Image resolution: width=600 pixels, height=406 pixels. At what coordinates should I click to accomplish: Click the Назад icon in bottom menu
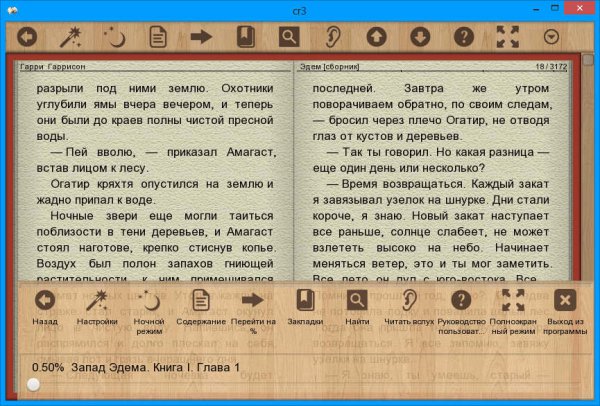point(45,300)
